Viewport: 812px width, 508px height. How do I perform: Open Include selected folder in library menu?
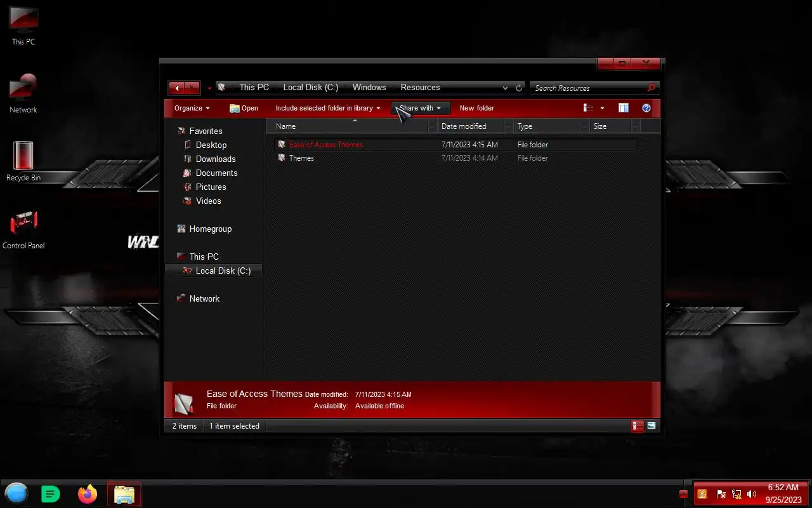coord(328,108)
